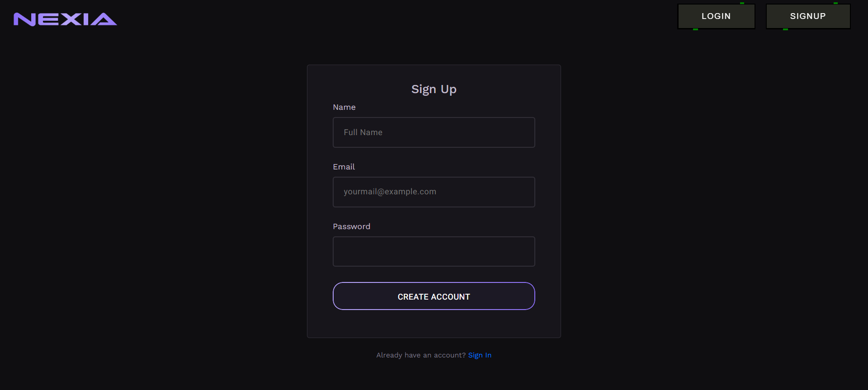Submit form with CREATE ACCOUNT button

click(434, 296)
